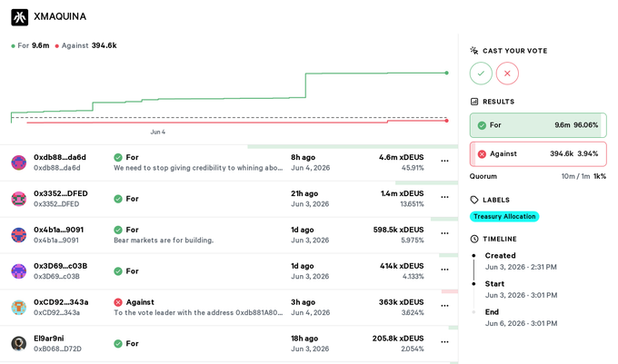Open more options for 0xdb88...da6d vote

pyautogui.click(x=444, y=161)
